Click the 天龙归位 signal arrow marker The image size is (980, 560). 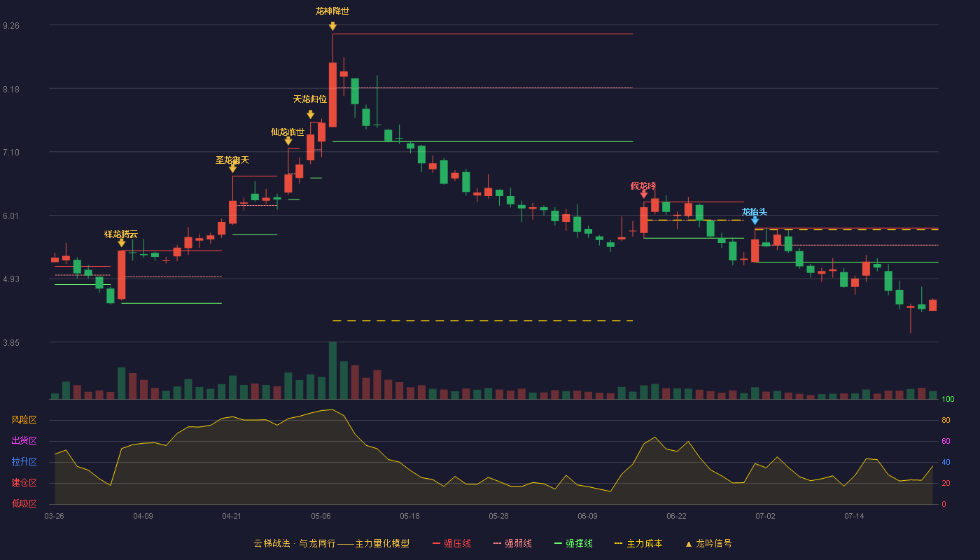pyautogui.click(x=310, y=114)
